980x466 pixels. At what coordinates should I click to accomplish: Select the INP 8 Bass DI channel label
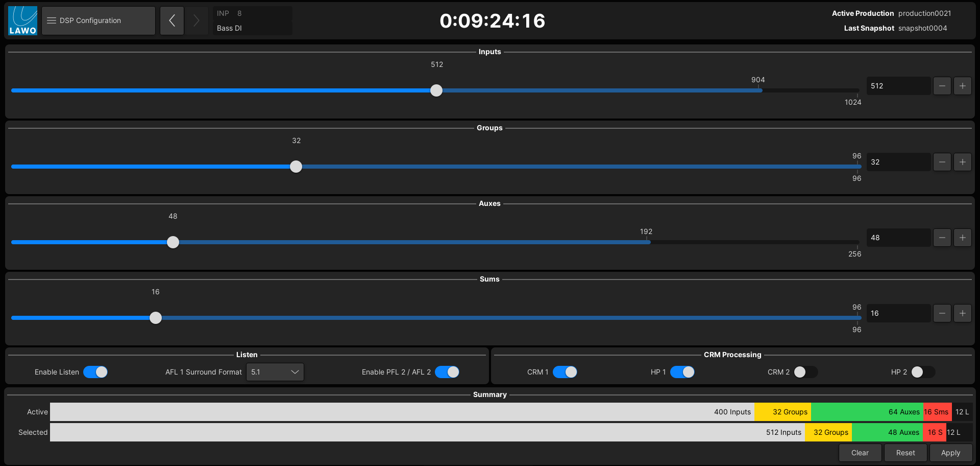pos(252,21)
